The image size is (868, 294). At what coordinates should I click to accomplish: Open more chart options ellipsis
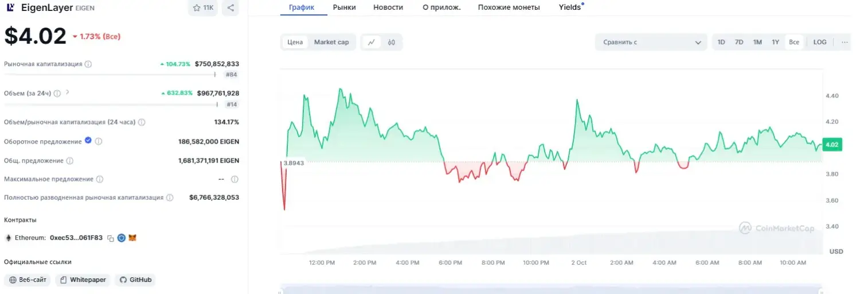[844, 42]
